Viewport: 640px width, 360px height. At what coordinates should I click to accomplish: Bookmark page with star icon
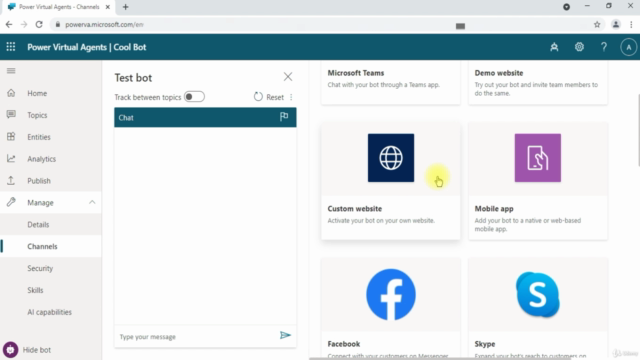pos(597,24)
